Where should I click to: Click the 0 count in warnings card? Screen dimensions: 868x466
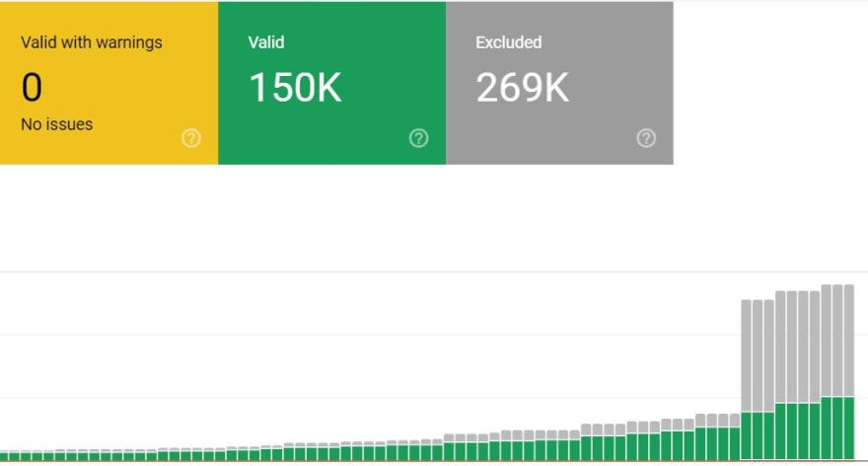tap(32, 88)
